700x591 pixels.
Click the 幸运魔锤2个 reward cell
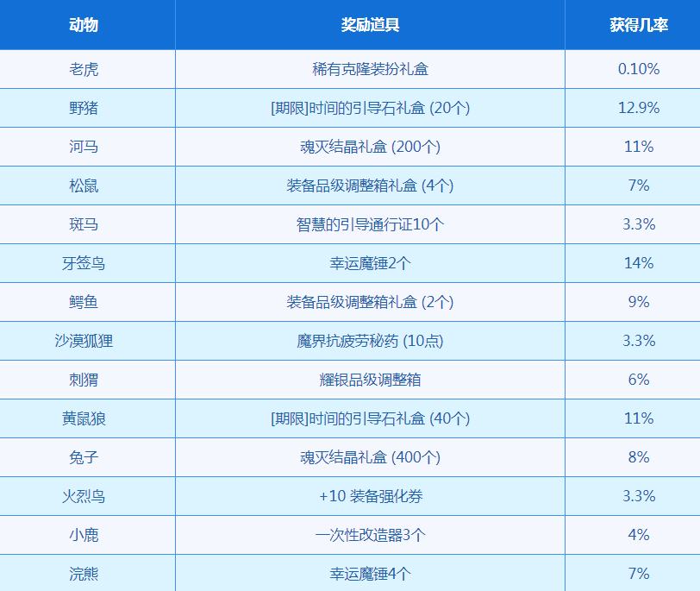[370, 263]
